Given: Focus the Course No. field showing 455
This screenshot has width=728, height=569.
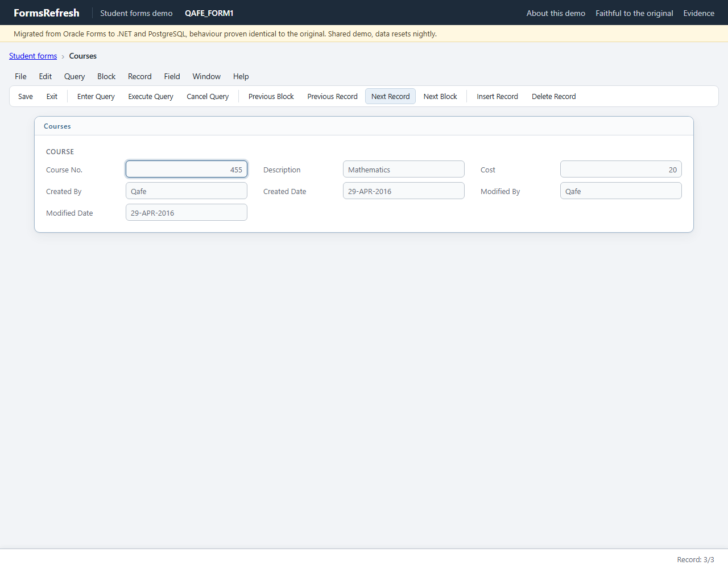Looking at the screenshot, I should tap(187, 169).
